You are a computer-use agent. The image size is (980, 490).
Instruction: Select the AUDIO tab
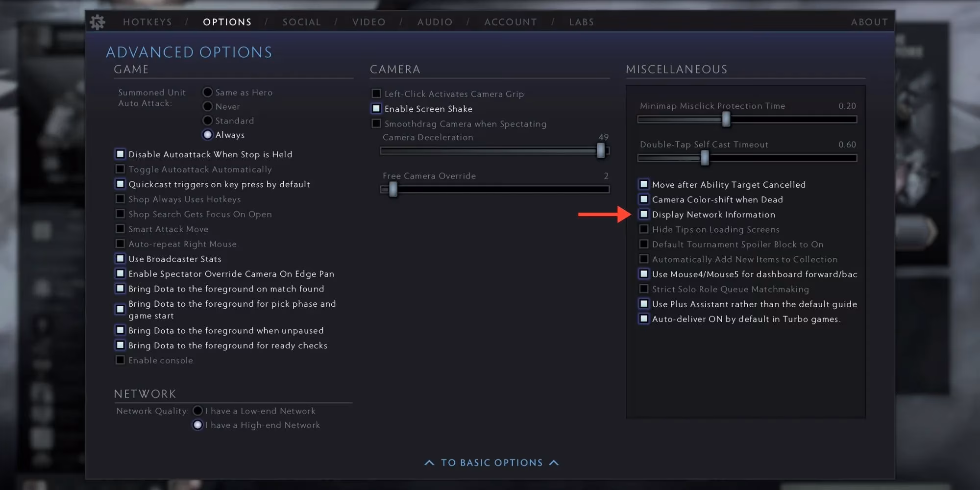coord(434,22)
